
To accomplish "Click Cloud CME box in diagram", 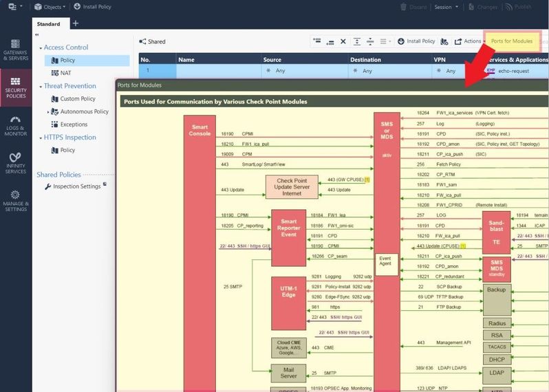I will pos(289,347).
